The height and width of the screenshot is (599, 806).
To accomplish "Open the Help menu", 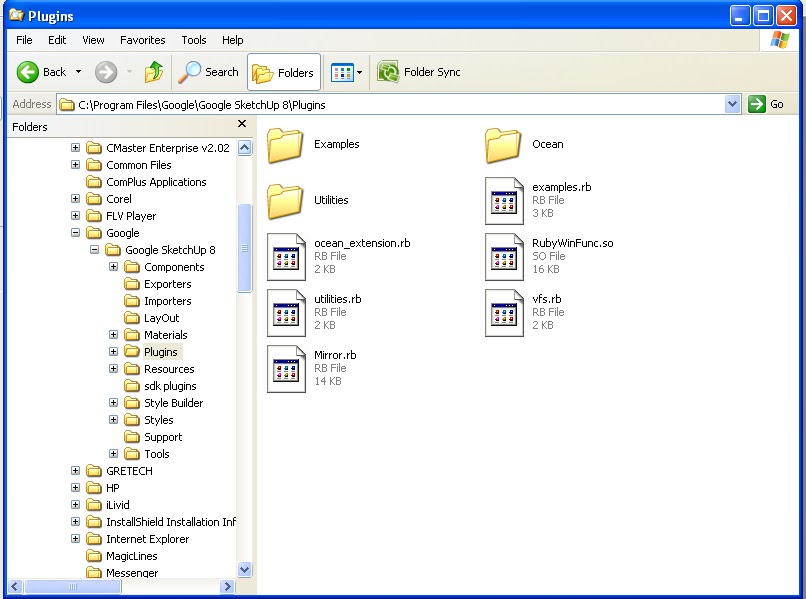I will 232,40.
